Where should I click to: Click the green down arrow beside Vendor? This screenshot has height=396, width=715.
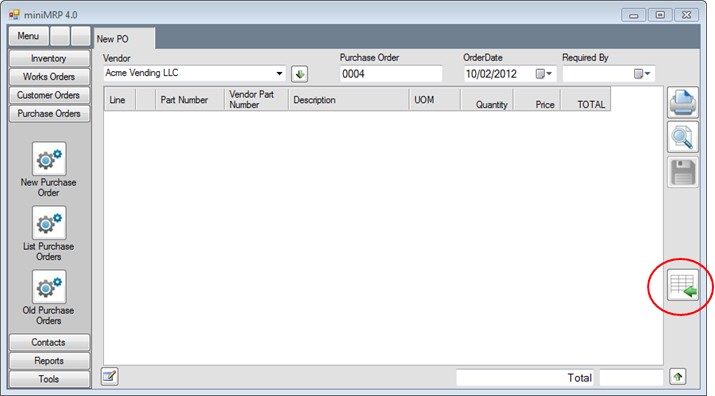300,74
